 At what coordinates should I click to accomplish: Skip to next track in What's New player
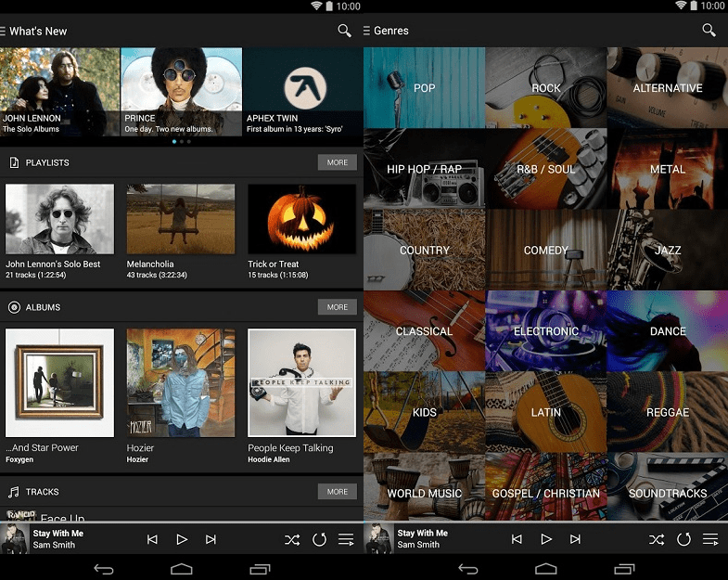pyautogui.click(x=211, y=539)
